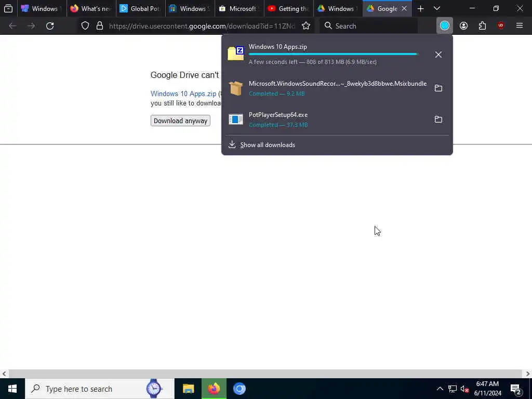Image resolution: width=532 pixels, height=399 pixels.
Task: Click the Windows 10 Apps.zip progress bar
Action: click(334, 54)
